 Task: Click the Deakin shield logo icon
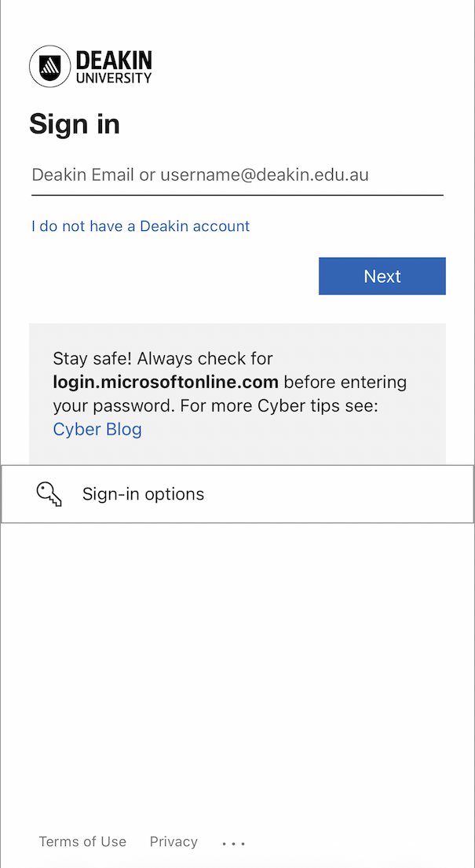49,66
